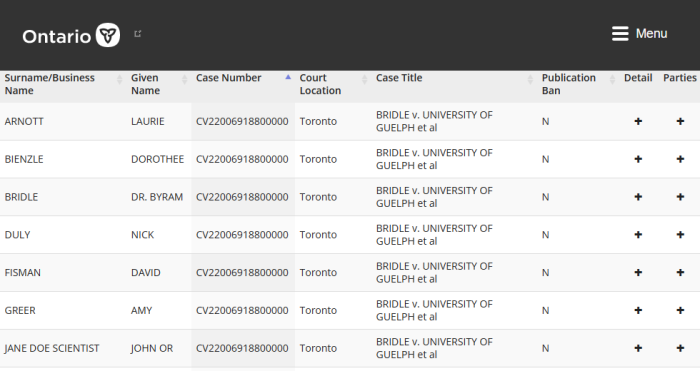Select surname DULY cell

[17, 235]
